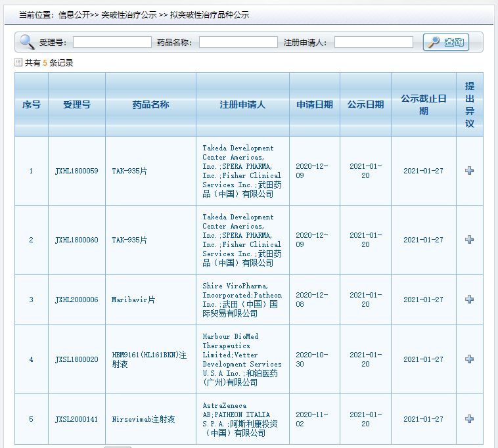The width and height of the screenshot is (498, 448).
Task: Select acceptance number JXHL2000006
Action: (77, 300)
